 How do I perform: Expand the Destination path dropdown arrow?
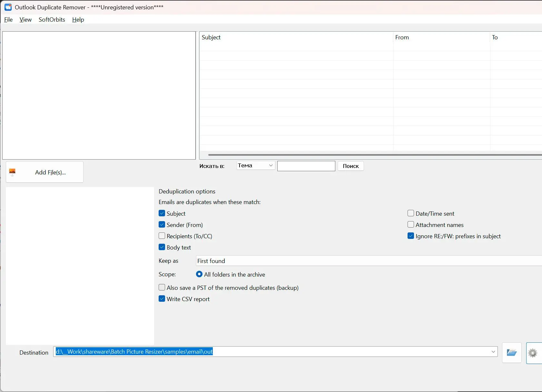tap(493, 352)
